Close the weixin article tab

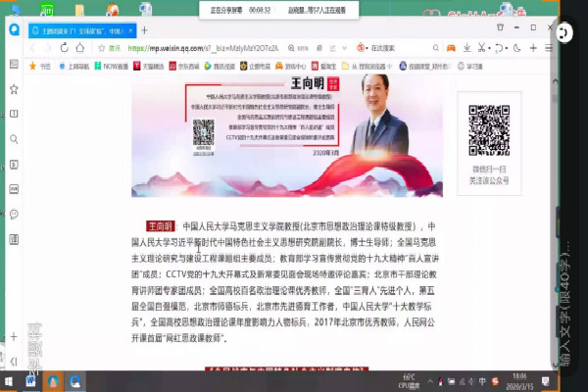pyautogui.click(x=130, y=30)
